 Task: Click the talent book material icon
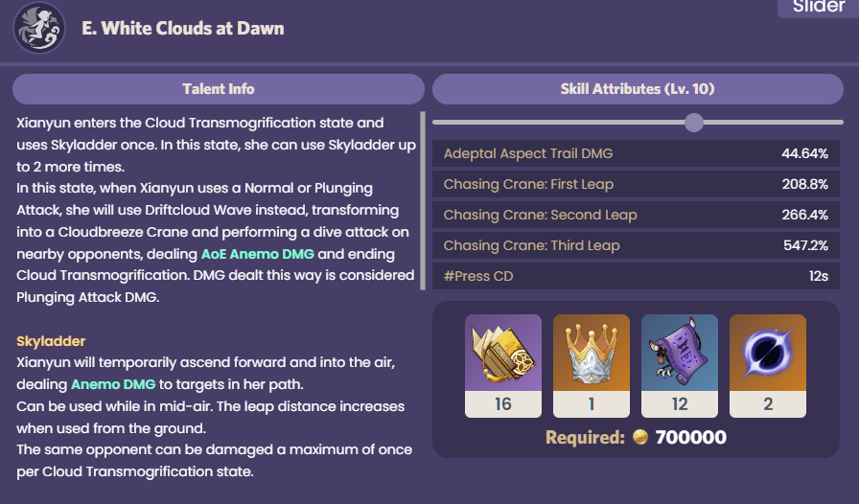pyautogui.click(x=503, y=354)
